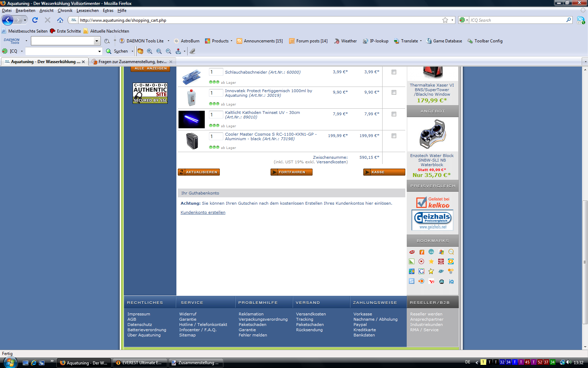This screenshot has height=368, width=588.
Task: Click the magnifier bookmark icon in Bookmarks
Action: (x=451, y=252)
